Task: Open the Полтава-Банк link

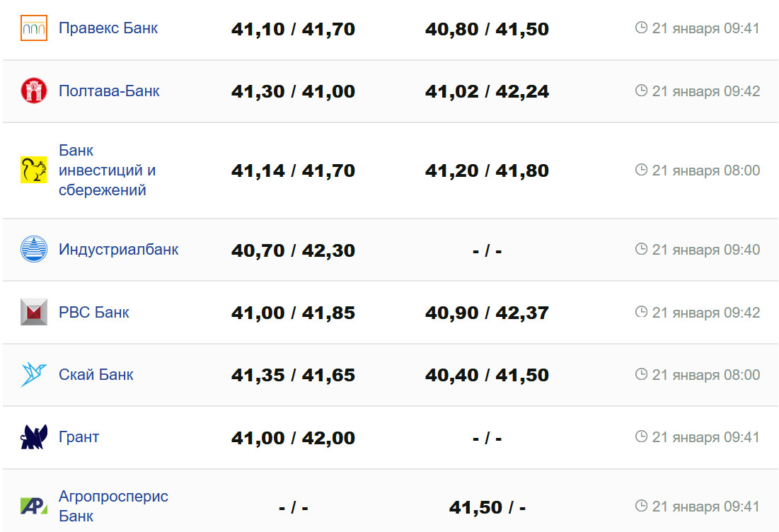Action: coord(109,91)
